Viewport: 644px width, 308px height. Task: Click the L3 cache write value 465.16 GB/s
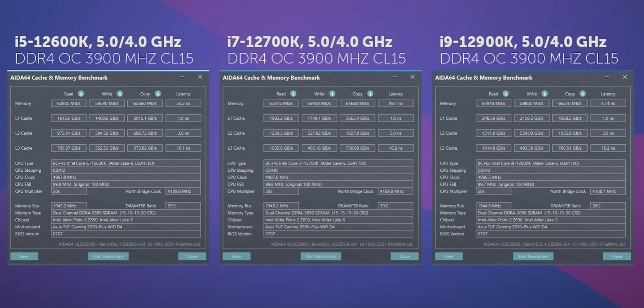(319, 148)
